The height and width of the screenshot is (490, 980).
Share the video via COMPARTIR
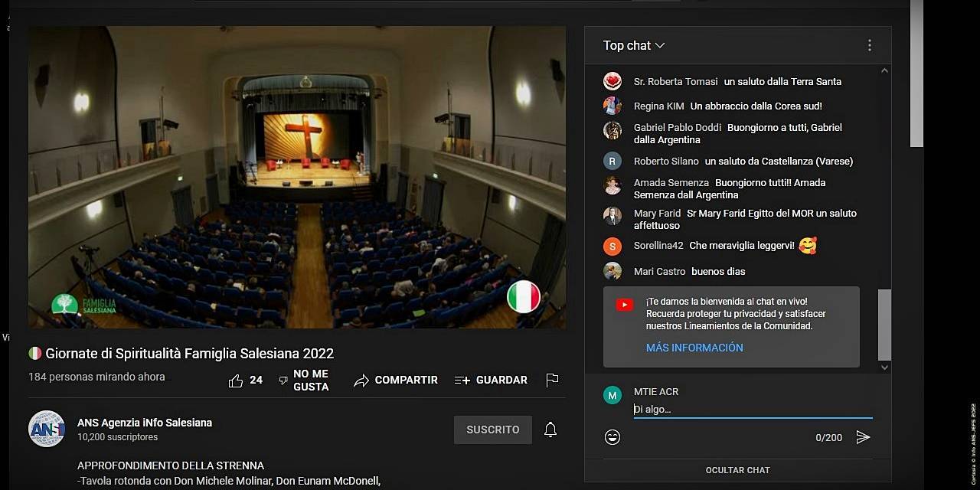(x=396, y=381)
